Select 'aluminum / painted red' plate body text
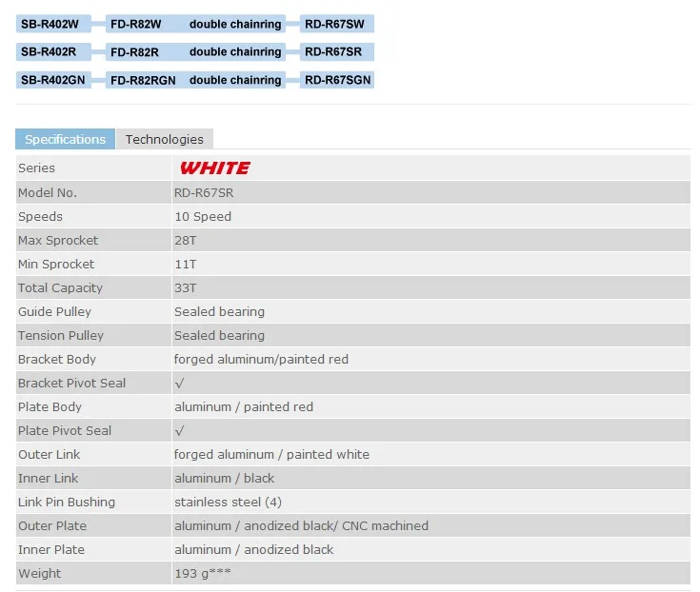The height and width of the screenshot is (592, 700). click(244, 406)
